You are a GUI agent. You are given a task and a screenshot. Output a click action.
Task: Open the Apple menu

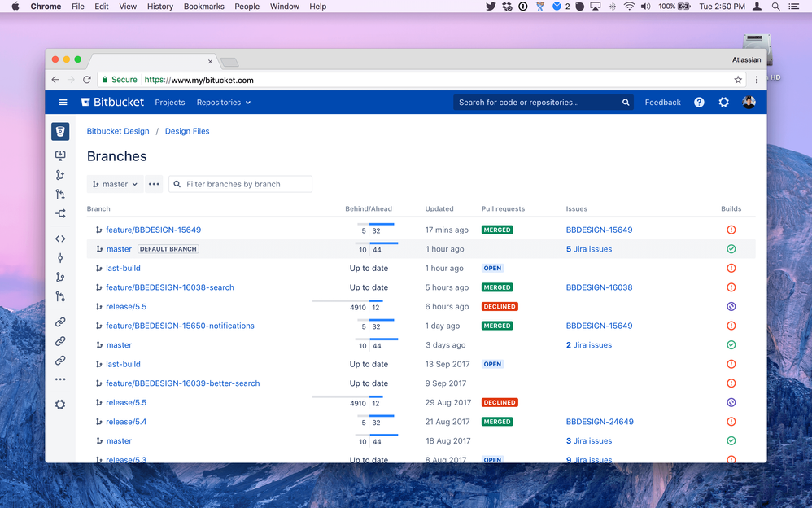tap(15, 7)
